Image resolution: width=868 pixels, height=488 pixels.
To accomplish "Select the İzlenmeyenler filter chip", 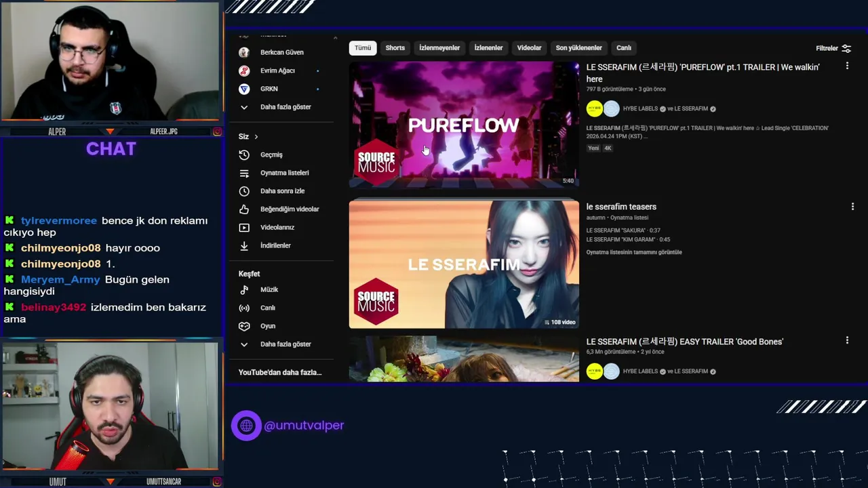I will coord(439,48).
